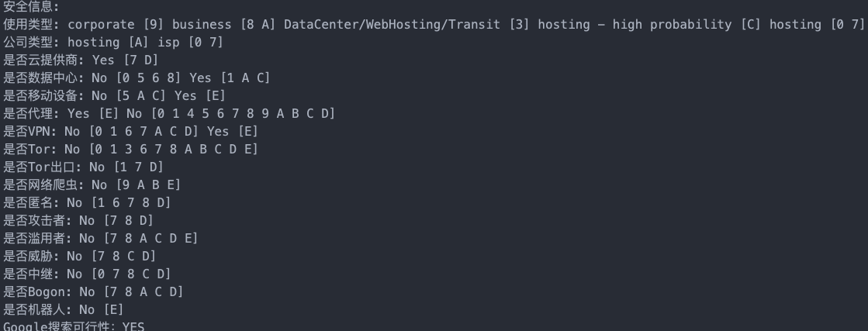
Task: Click the 是否网络爬虫 line
Action: (x=92, y=184)
